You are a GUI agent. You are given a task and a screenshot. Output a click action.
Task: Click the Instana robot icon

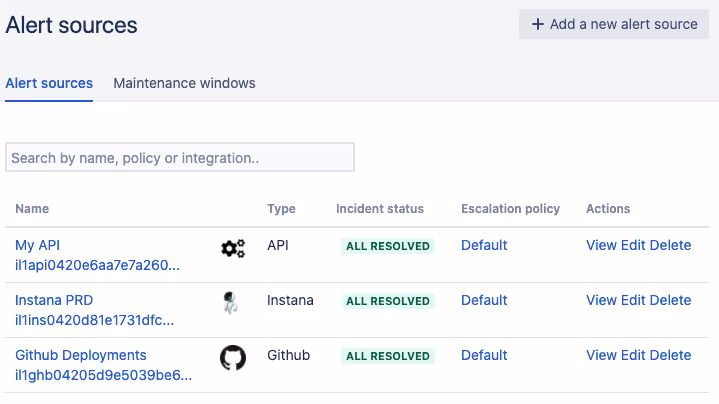tap(231, 304)
